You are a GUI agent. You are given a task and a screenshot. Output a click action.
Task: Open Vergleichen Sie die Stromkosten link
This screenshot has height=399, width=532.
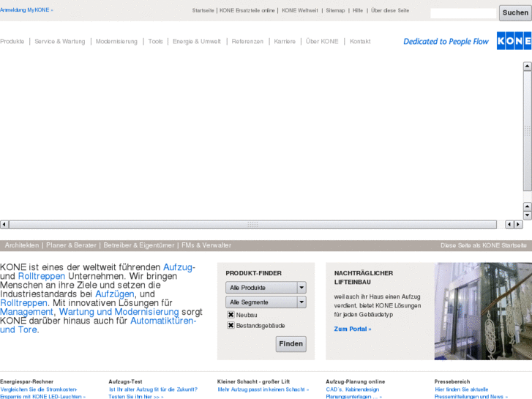click(x=39, y=389)
